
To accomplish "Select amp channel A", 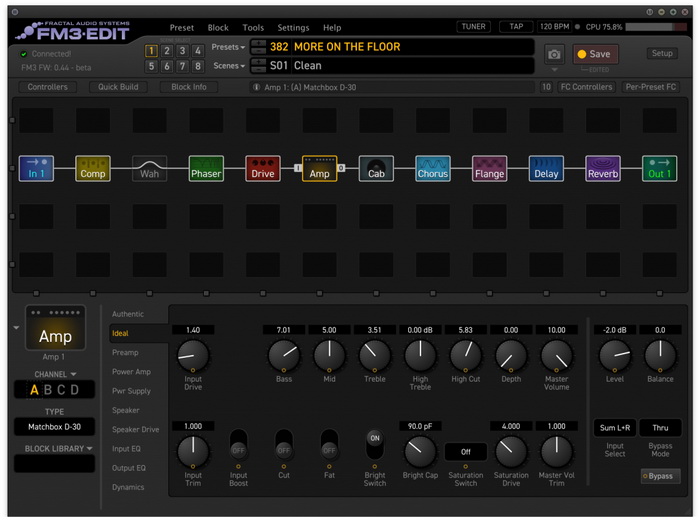I will [x=34, y=390].
